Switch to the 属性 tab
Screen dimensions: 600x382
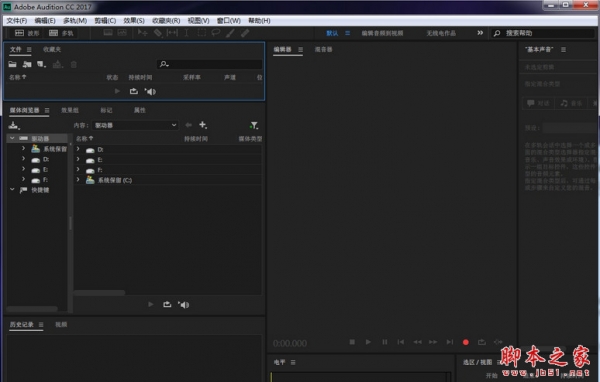click(139, 110)
